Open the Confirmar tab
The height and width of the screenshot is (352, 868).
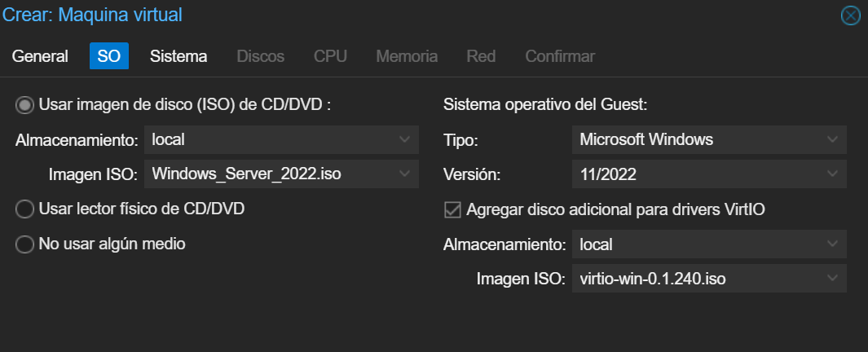(x=560, y=56)
